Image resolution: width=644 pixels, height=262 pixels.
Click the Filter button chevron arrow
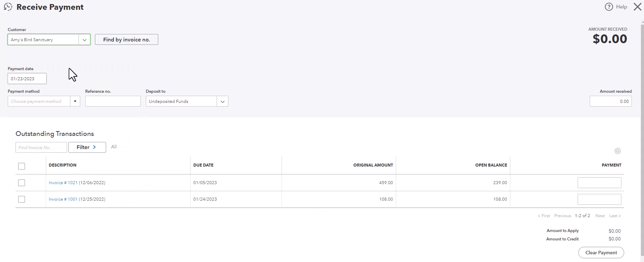tap(94, 147)
